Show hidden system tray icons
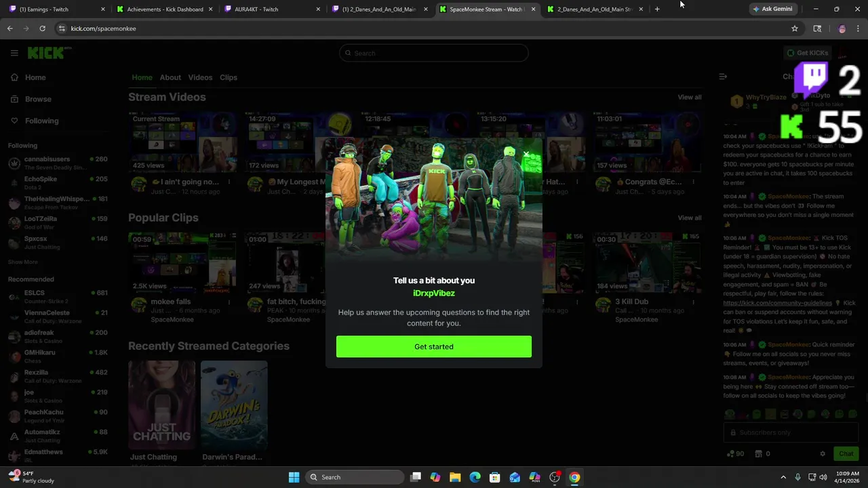 click(783, 477)
